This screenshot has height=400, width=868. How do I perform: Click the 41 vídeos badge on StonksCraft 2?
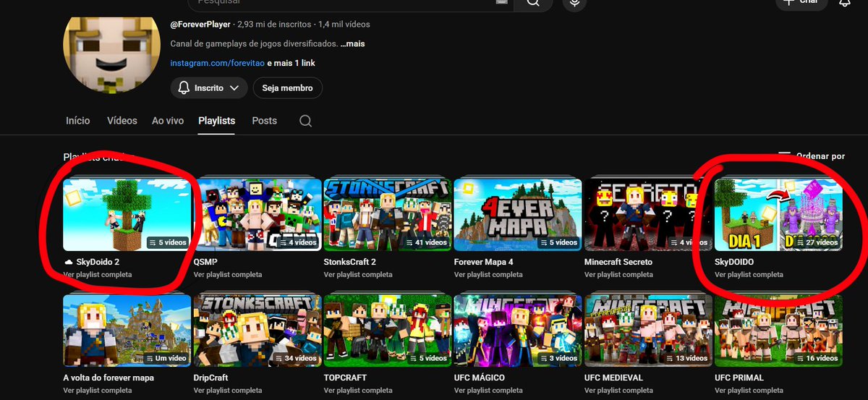tap(425, 242)
